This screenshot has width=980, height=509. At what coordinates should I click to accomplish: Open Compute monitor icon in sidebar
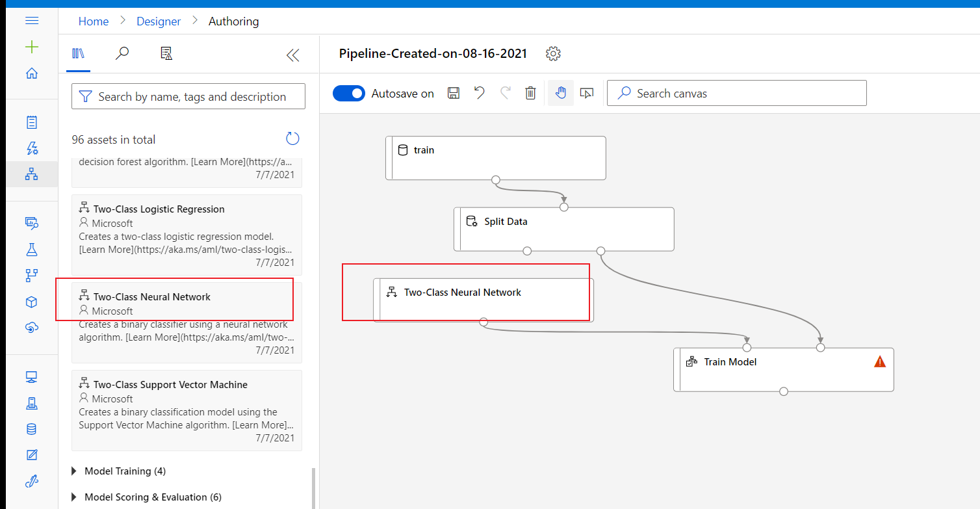32,377
